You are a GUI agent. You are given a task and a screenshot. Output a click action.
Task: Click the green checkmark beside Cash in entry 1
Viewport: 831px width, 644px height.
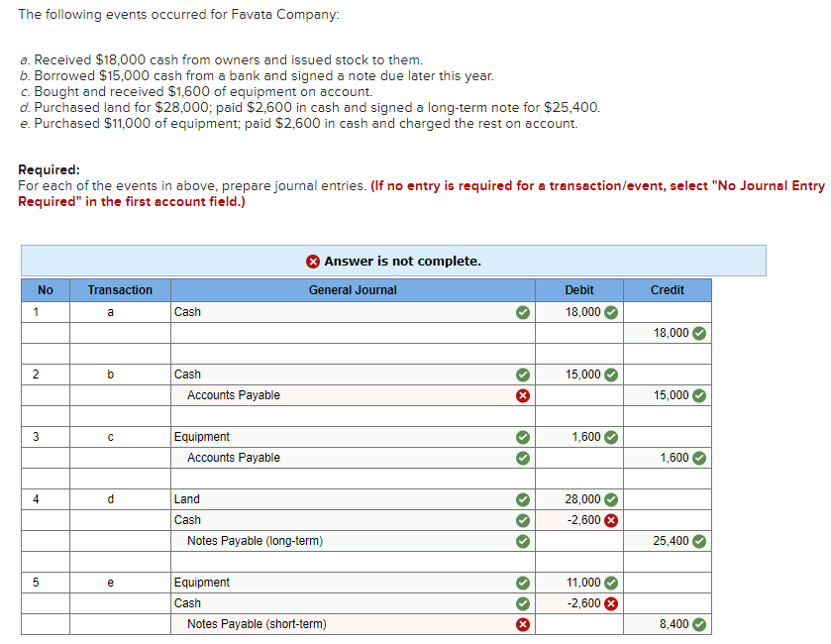pos(523,312)
